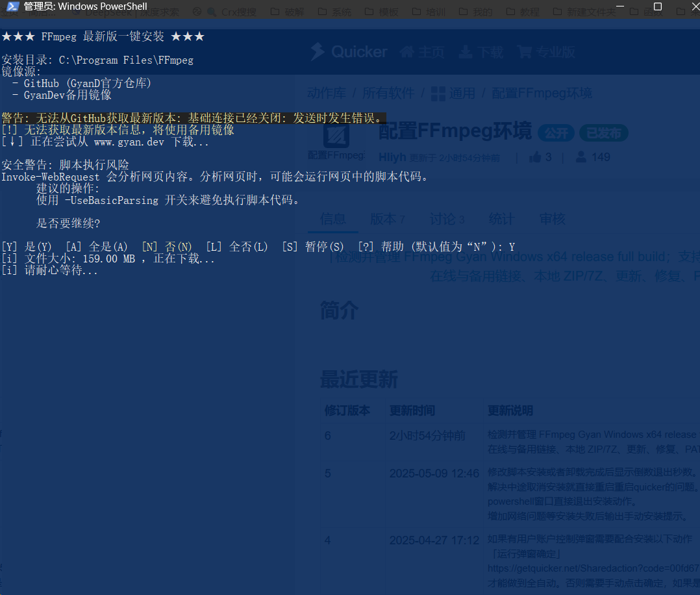Click the 更新说明 column header
Viewport: 700px width, 595px height.
[x=510, y=411]
